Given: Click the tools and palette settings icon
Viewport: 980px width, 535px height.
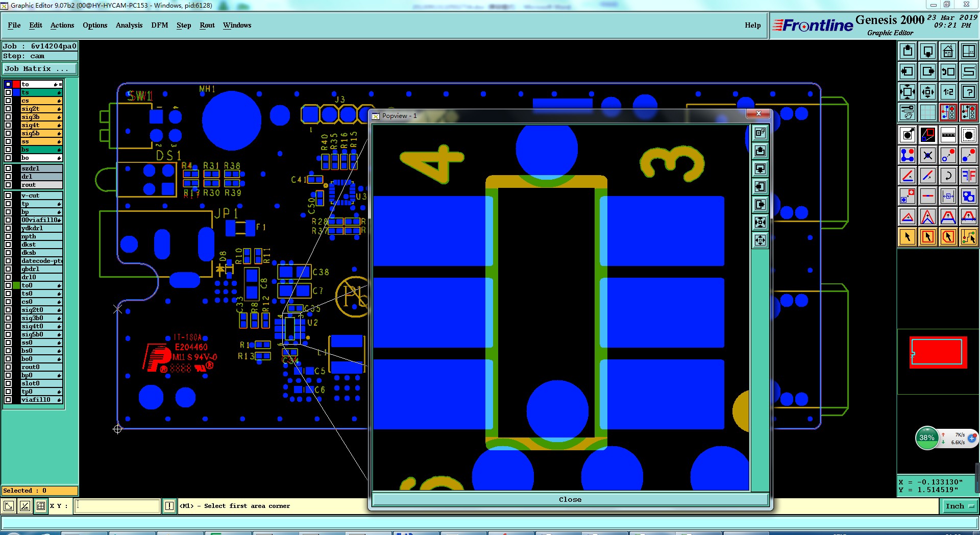Looking at the screenshot, I should pos(908,112).
